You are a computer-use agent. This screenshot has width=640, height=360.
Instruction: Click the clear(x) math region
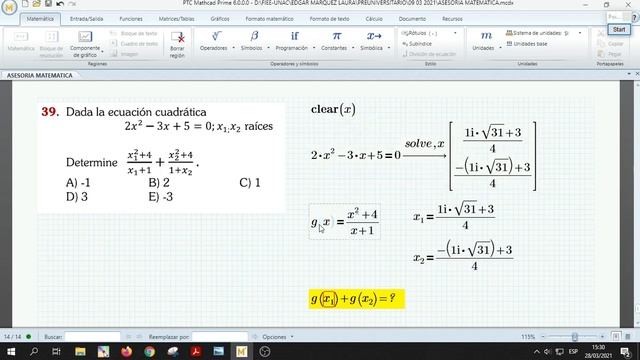tap(333, 109)
